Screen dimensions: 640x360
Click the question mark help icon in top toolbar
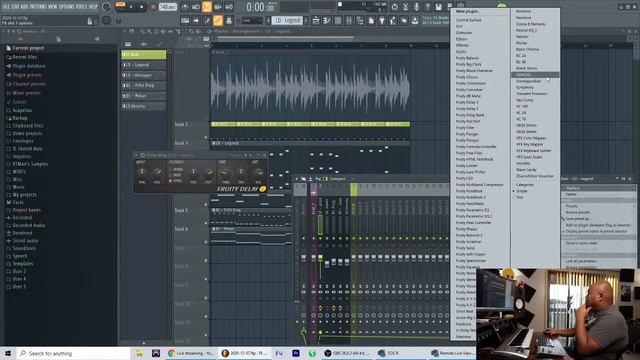point(427,7)
